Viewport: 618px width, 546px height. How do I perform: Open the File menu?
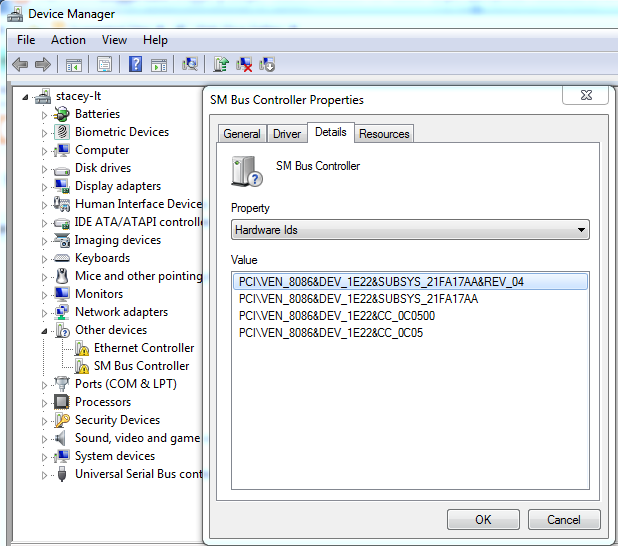pyautogui.click(x=26, y=40)
